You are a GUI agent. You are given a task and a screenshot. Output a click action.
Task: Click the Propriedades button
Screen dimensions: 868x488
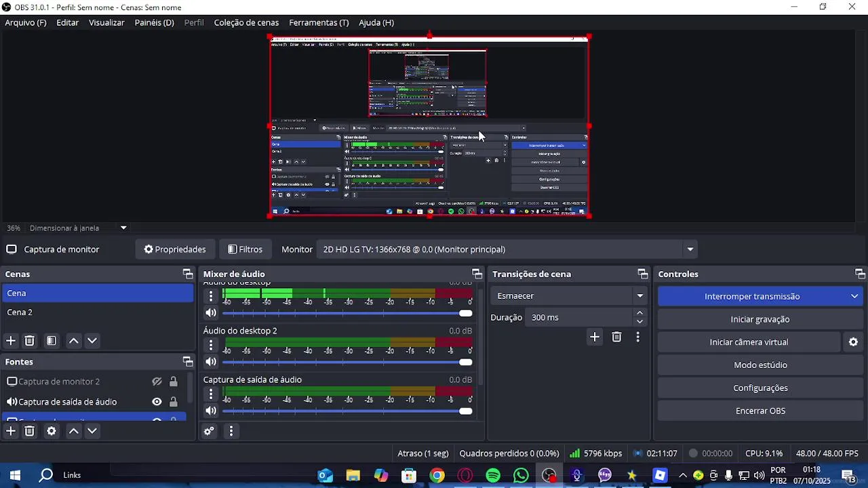click(x=175, y=249)
